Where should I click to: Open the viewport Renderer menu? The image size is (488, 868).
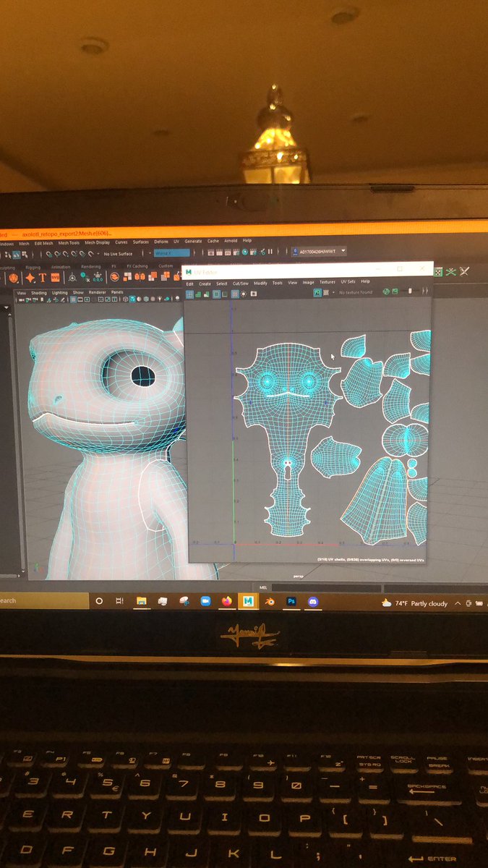pos(97,292)
